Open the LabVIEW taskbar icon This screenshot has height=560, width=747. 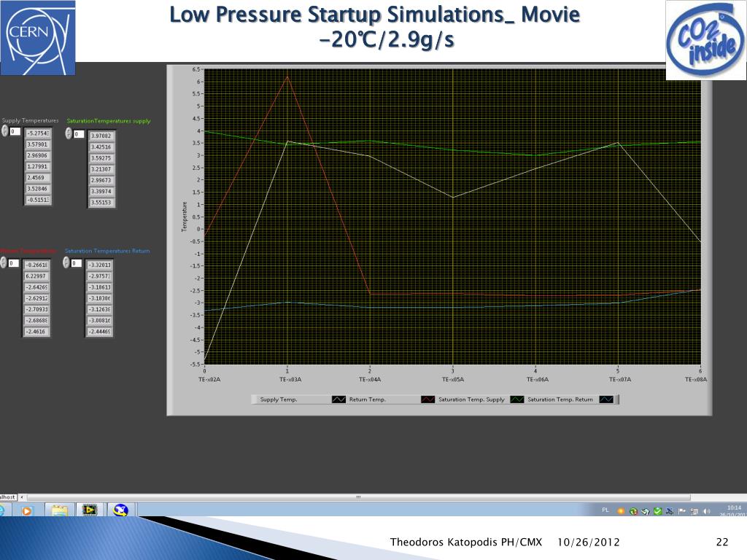point(89,510)
